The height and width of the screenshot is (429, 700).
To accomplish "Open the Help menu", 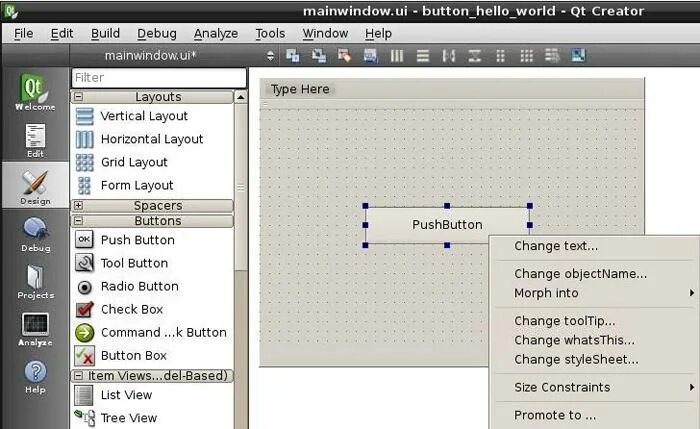I will point(378,33).
